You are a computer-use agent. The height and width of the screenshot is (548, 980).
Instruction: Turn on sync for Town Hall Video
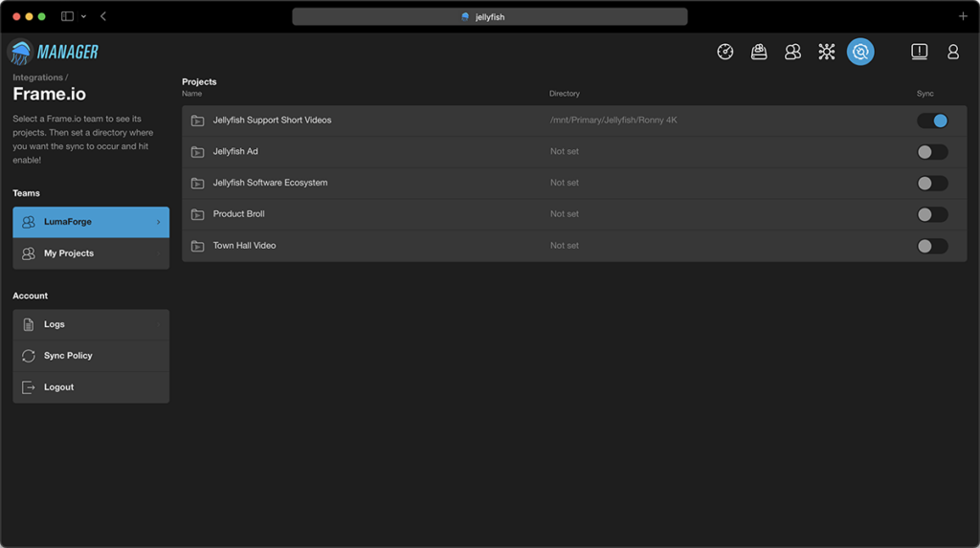(932, 246)
